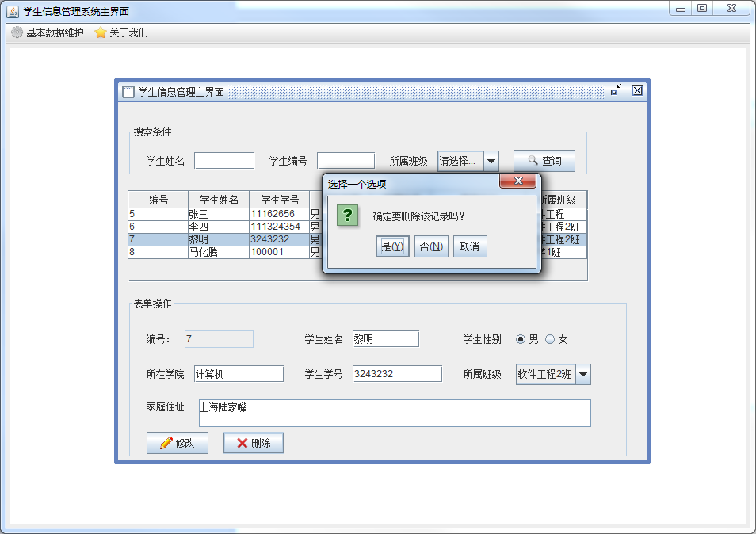Confirm deletion with 是(Y)
This screenshot has width=756, height=534.
click(392, 246)
